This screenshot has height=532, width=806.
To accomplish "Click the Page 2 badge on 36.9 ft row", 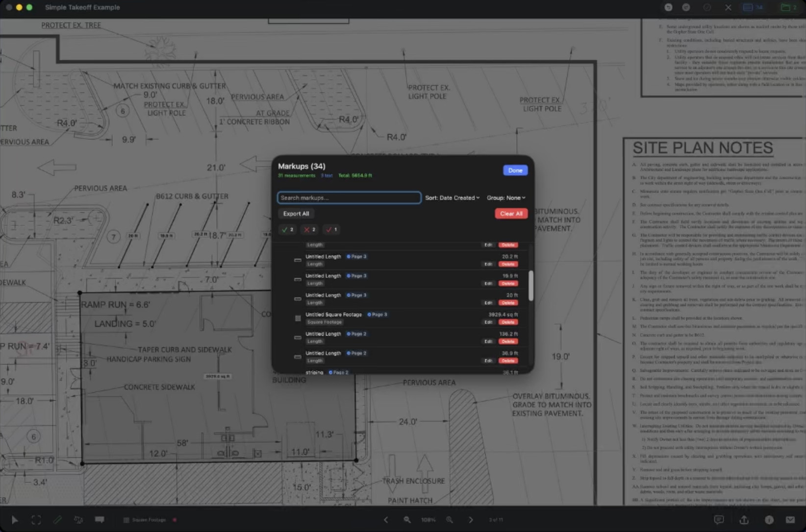I will pyautogui.click(x=357, y=353).
